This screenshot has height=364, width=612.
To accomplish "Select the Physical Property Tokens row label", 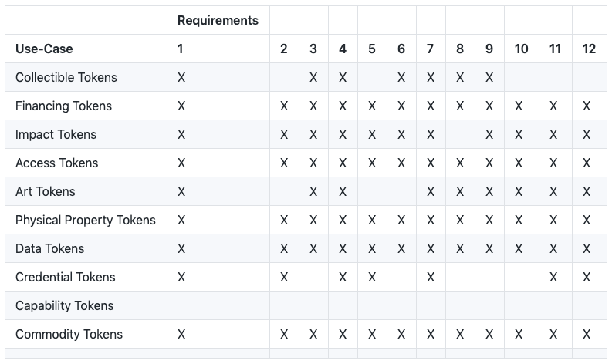I will point(86,220).
